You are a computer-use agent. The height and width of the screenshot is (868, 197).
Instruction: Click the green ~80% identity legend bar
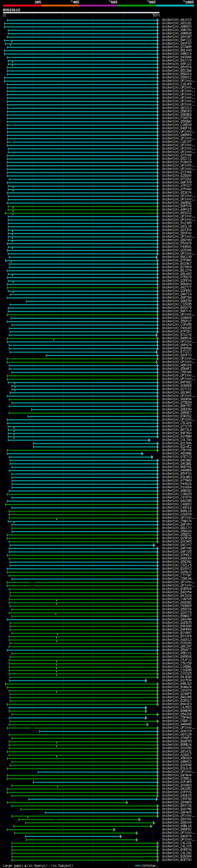(137, 6)
